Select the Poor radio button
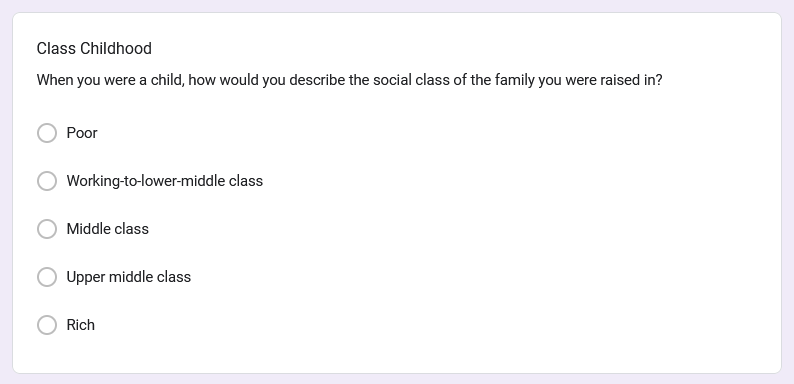Image resolution: width=794 pixels, height=384 pixels. tap(47, 133)
